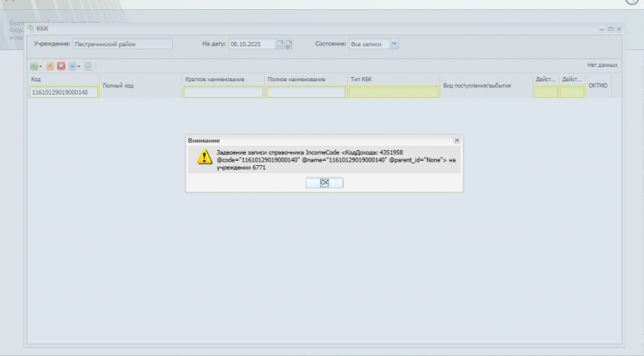Click the Тип КБК filter field
This screenshot has width=644, height=356.
[393, 92]
